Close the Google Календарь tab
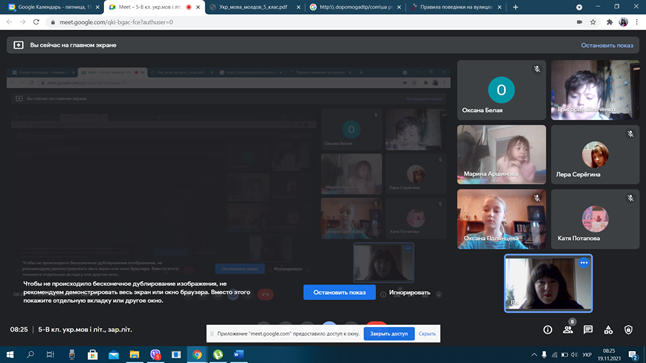The height and width of the screenshot is (363, 646). (x=98, y=7)
